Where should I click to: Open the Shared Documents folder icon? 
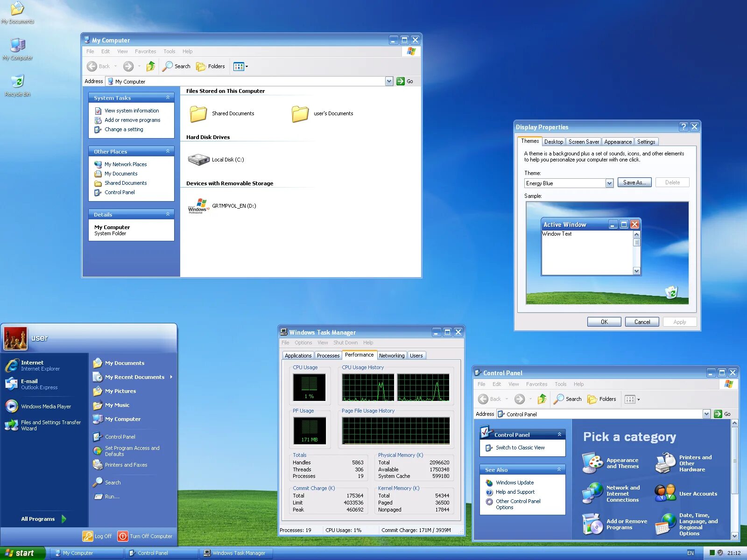[x=198, y=113]
